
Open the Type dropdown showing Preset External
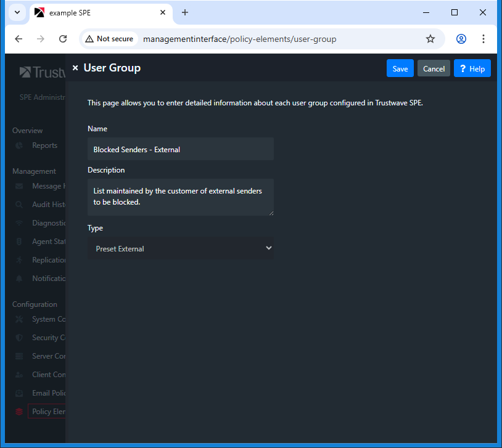pyautogui.click(x=180, y=248)
